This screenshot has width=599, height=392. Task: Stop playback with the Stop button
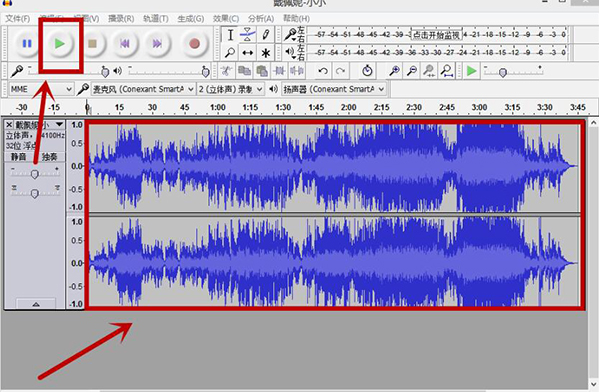[x=92, y=44]
